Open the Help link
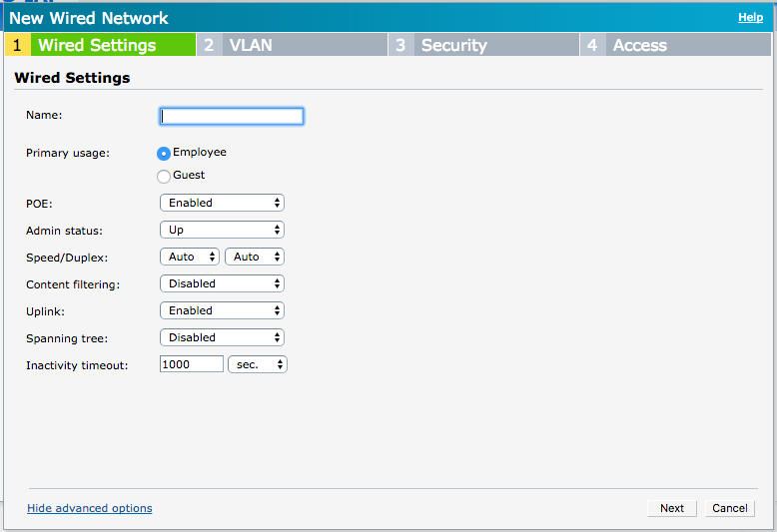This screenshot has height=532, width=777. (x=751, y=17)
